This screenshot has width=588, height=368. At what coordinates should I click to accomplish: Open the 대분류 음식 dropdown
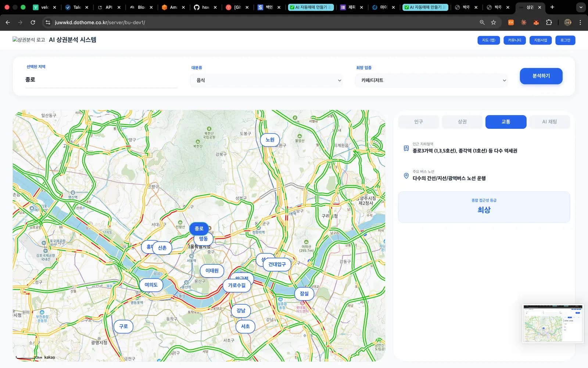click(x=266, y=80)
